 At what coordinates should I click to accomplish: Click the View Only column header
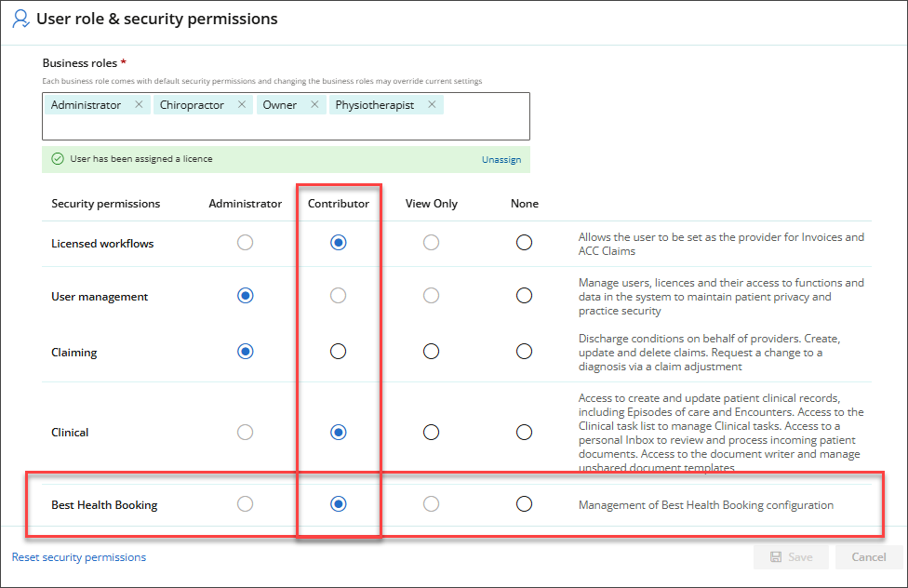tap(432, 204)
